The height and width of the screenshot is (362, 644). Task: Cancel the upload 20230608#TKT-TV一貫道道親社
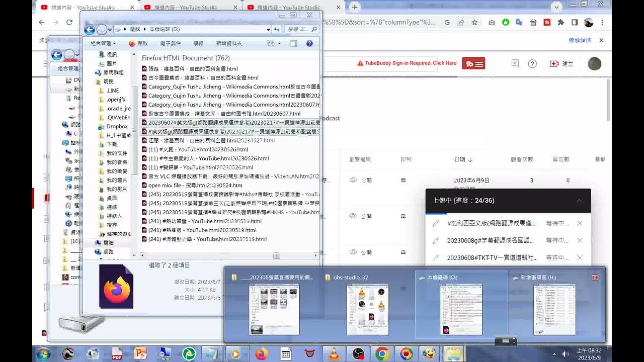[580, 257]
